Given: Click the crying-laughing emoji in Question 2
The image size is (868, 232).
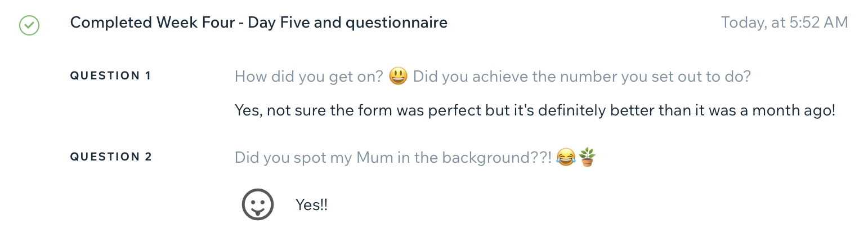Looking at the screenshot, I should (565, 157).
